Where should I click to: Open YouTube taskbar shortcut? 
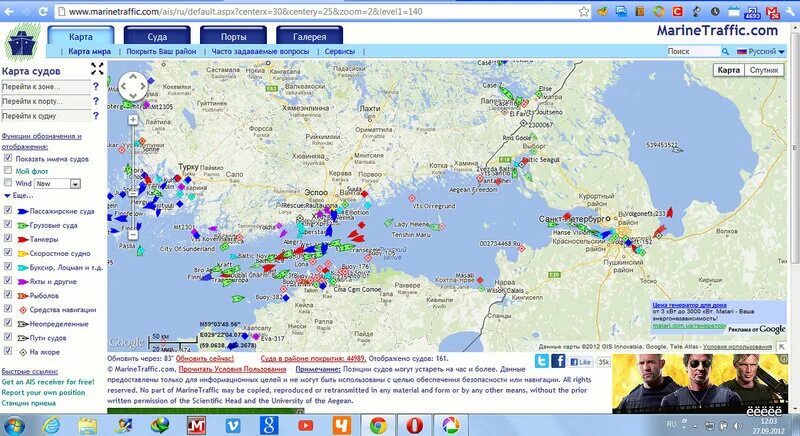click(306, 425)
